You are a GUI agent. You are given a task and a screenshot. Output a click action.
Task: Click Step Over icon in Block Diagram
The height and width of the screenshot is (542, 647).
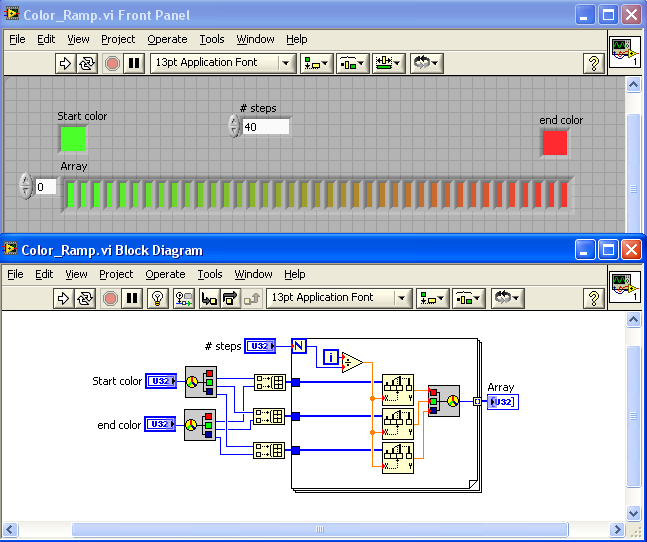[231, 298]
